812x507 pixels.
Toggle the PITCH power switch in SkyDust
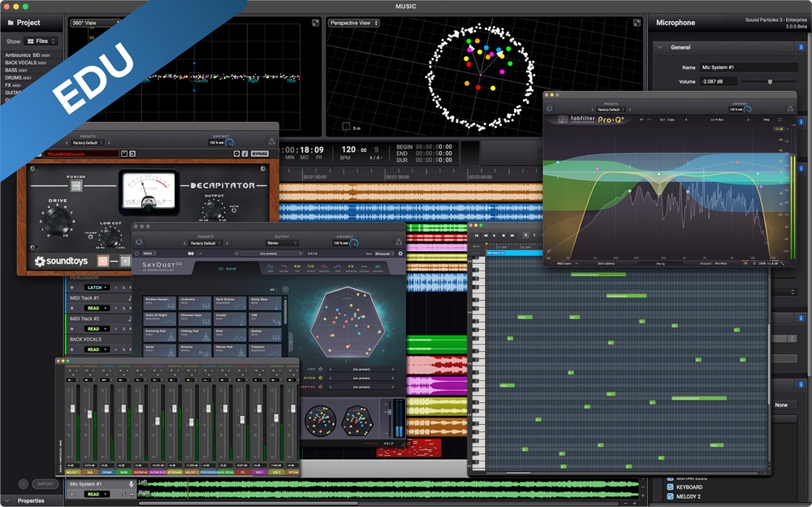321,378
